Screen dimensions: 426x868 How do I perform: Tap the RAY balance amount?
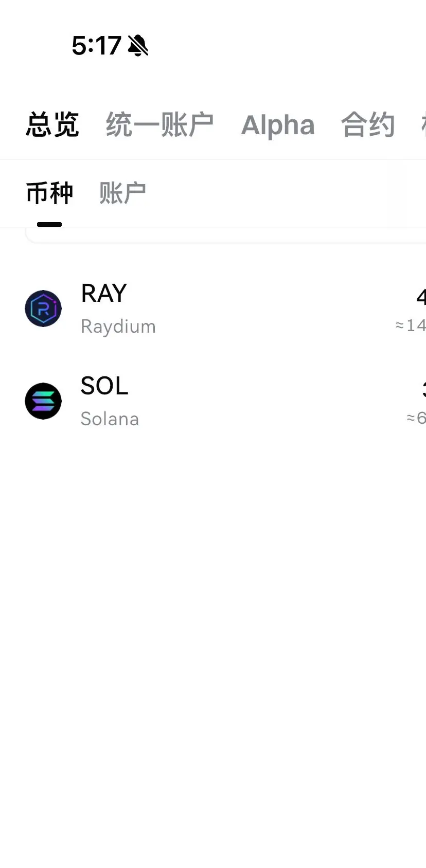(x=421, y=297)
